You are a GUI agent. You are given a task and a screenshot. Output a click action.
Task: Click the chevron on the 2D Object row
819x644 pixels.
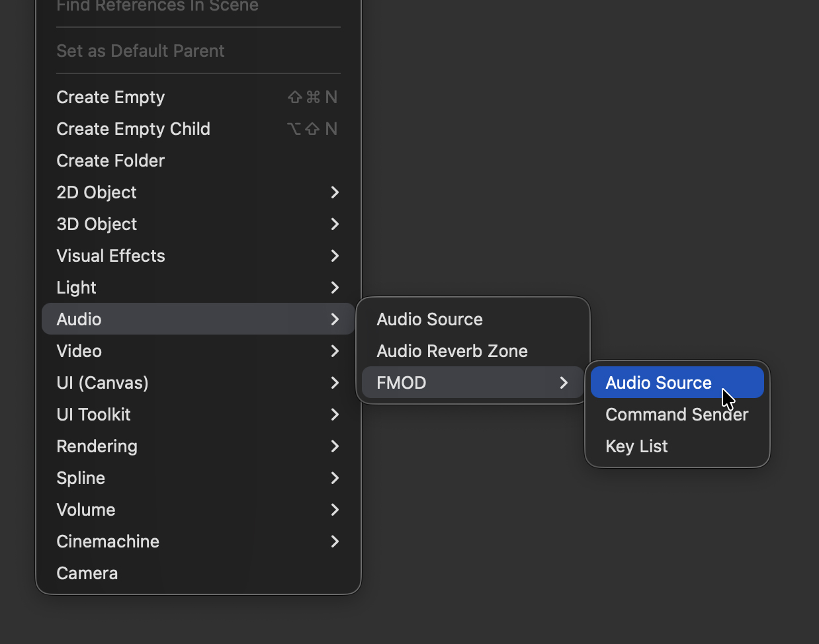tap(335, 192)
